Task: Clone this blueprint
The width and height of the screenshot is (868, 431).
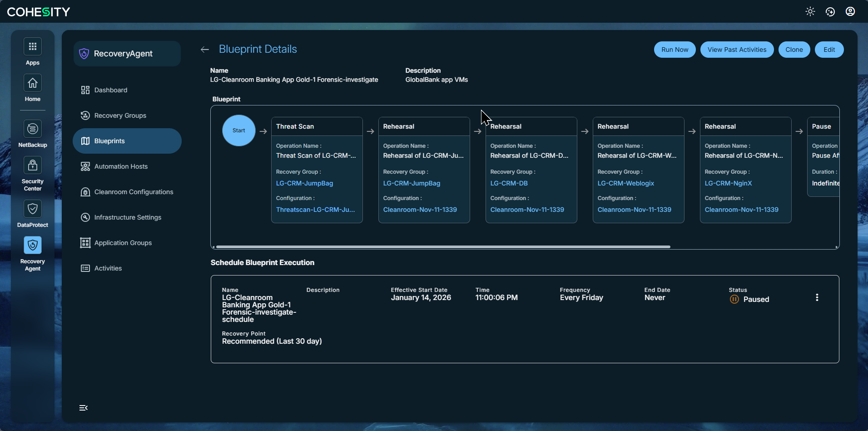Action: click(794, 50)
